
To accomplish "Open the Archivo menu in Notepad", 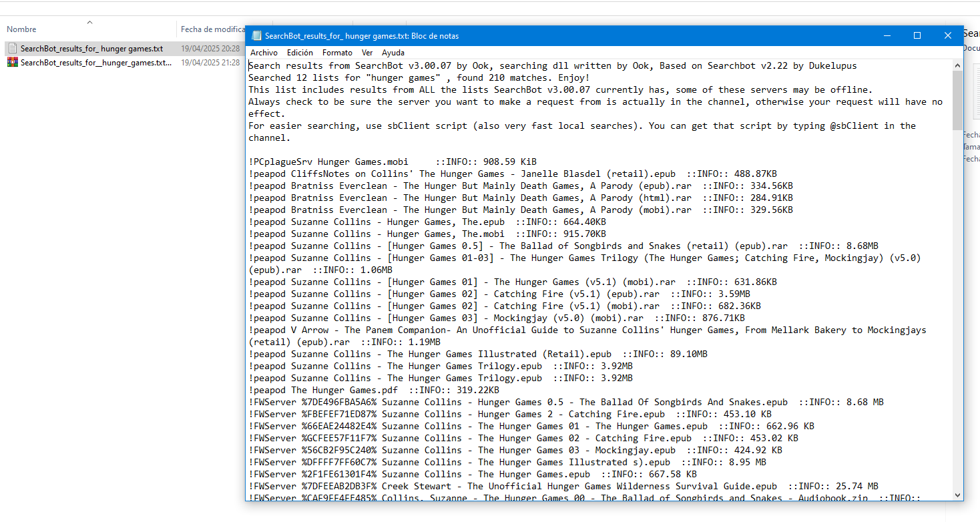I will 264,53.
